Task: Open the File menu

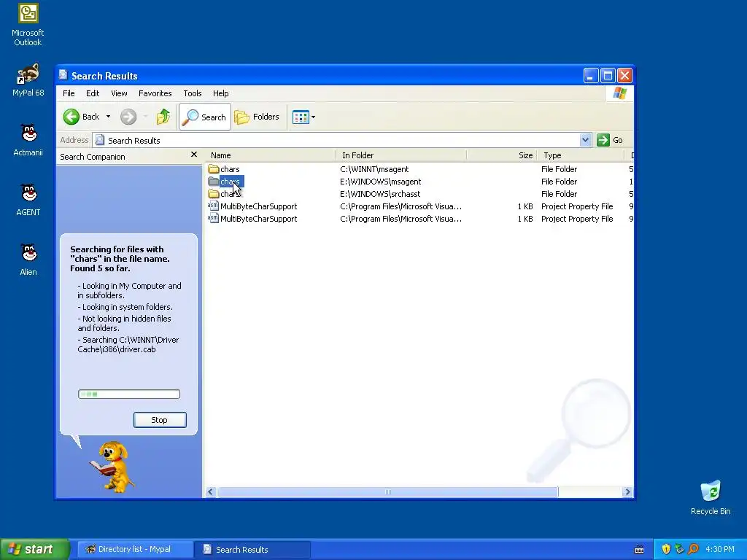Action: (69, 93)
